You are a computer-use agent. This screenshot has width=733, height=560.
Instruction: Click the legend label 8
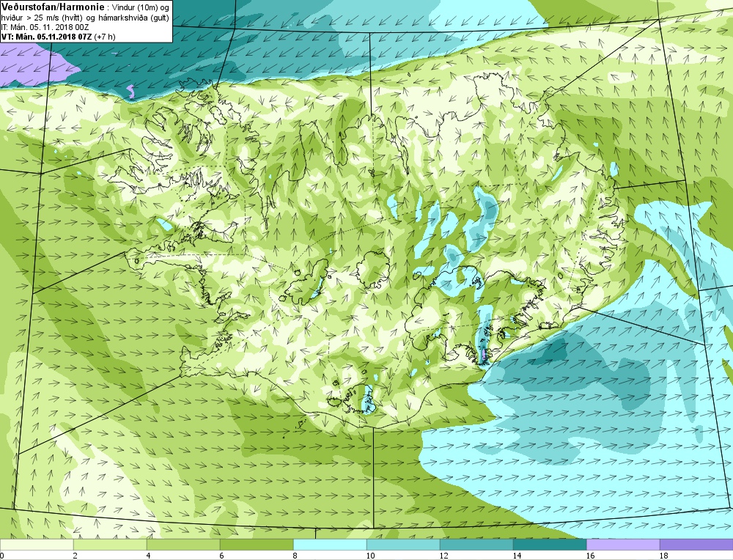[295, 556]
